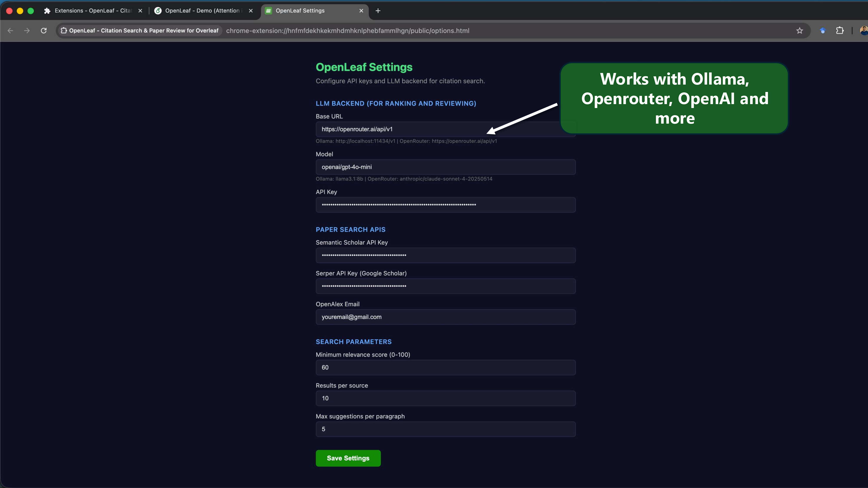Screen dimensions: 868x488
Task: Click the green fullscreen window button
Action: (x=31, y=11)
